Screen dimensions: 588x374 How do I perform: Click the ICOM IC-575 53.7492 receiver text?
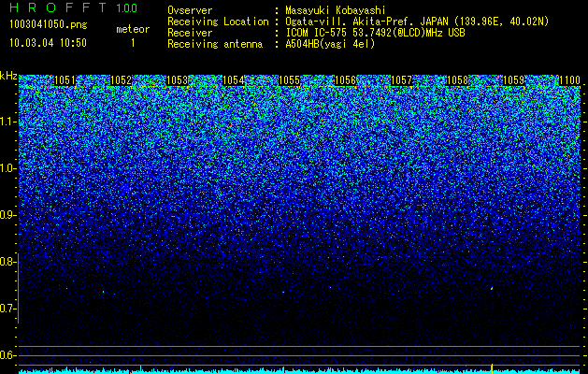(x=375, y=33)
